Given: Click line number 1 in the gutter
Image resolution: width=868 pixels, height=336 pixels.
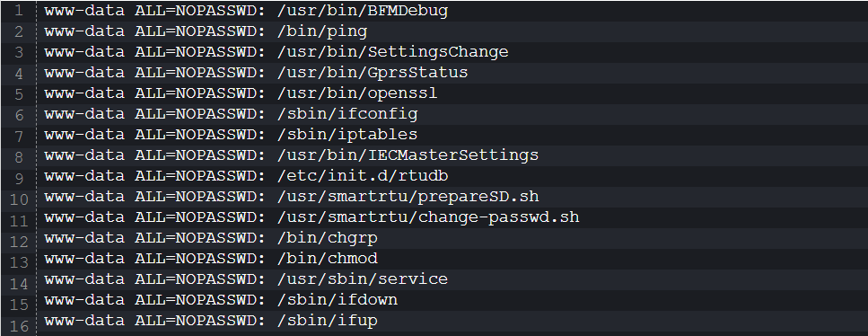Looking at the screenshot, I should [20, 12].
